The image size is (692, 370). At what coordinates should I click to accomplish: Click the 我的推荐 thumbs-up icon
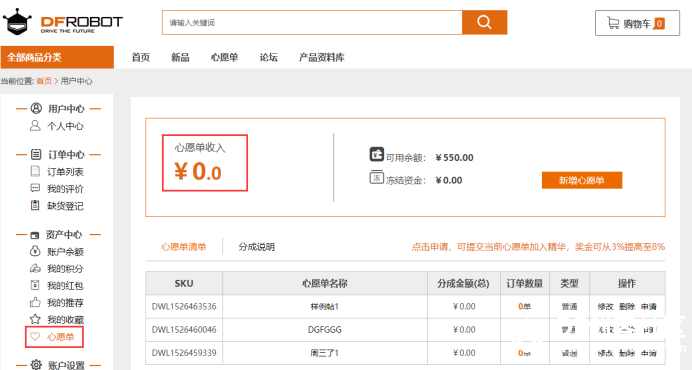[35, 302]
